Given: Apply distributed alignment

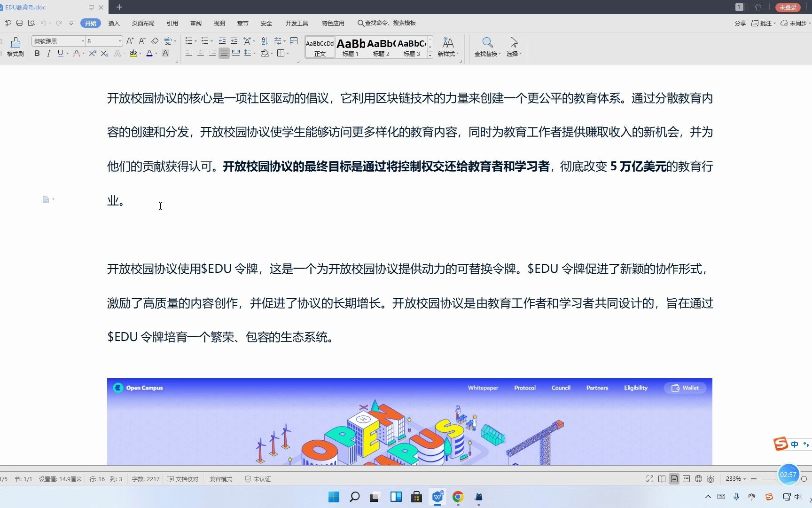Looking at the screenshot, I should 236,53.
